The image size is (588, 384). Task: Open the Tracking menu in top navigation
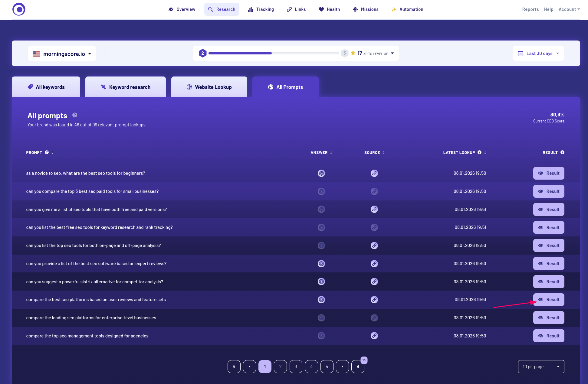pos(261,9)
